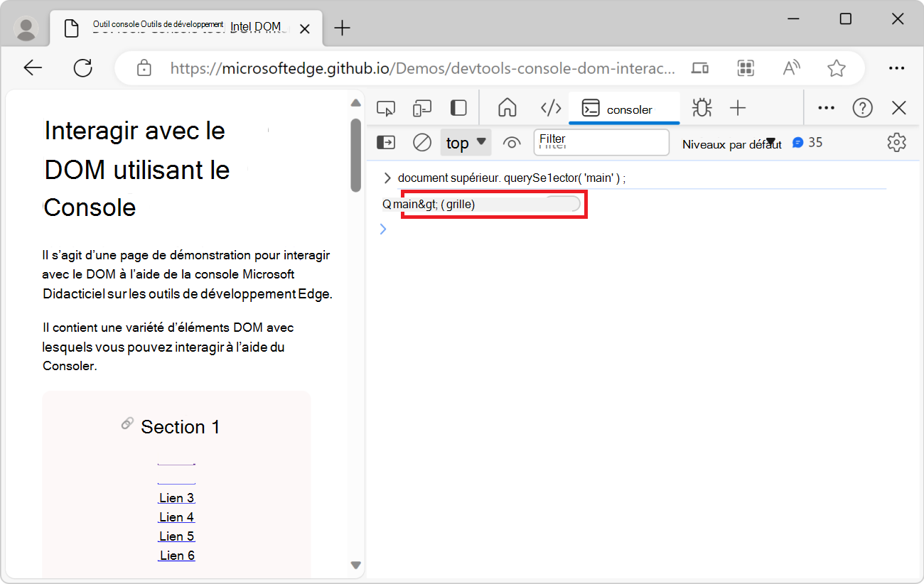Open the Niveaux par défaut dropdown

(732, 144)
